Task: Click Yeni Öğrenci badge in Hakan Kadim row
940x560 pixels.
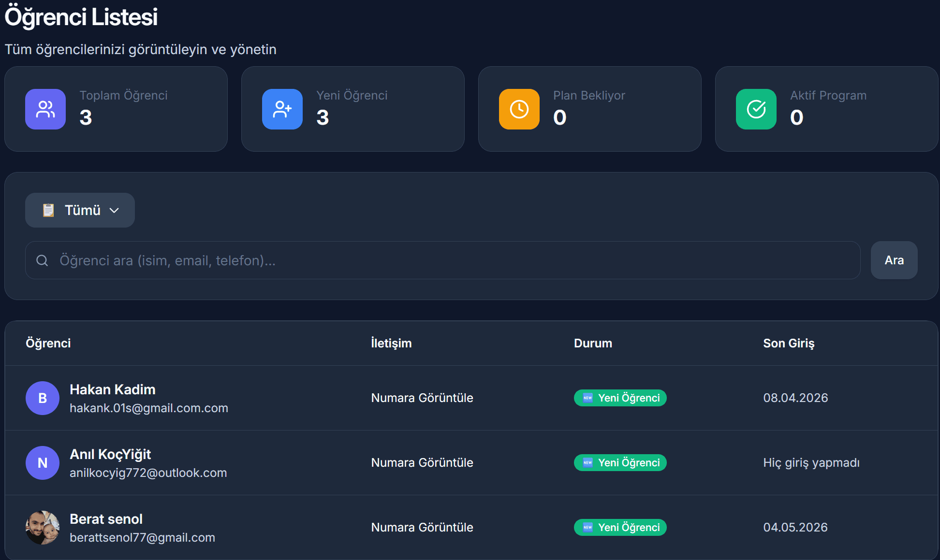Action: (620, 398)
